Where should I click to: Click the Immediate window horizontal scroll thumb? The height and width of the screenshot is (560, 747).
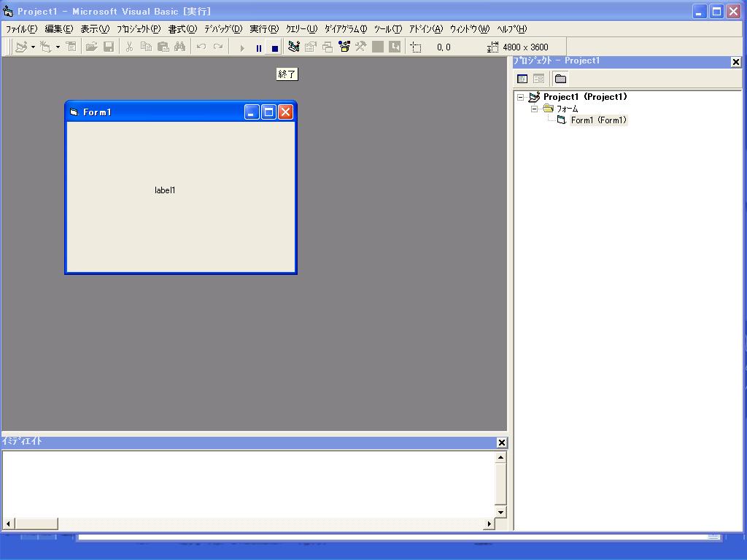(x=36, y=524)
